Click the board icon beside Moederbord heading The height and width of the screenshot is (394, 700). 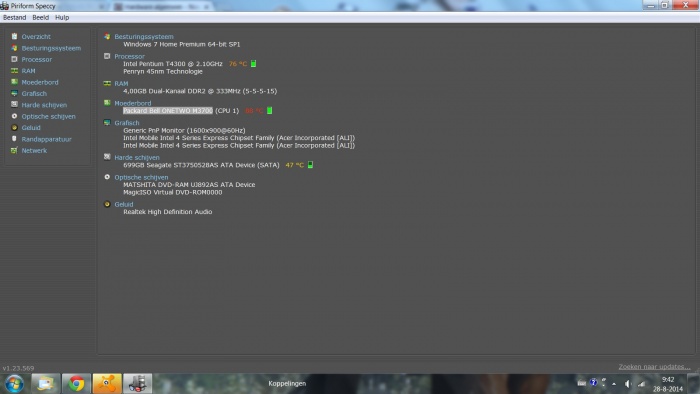(107, 103)
